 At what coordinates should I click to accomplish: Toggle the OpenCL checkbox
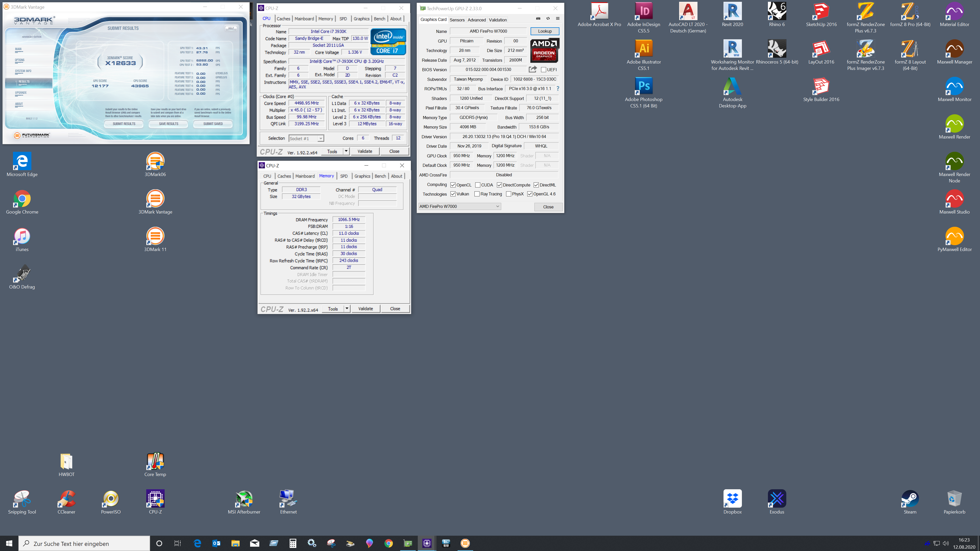(x=453, y=185)
